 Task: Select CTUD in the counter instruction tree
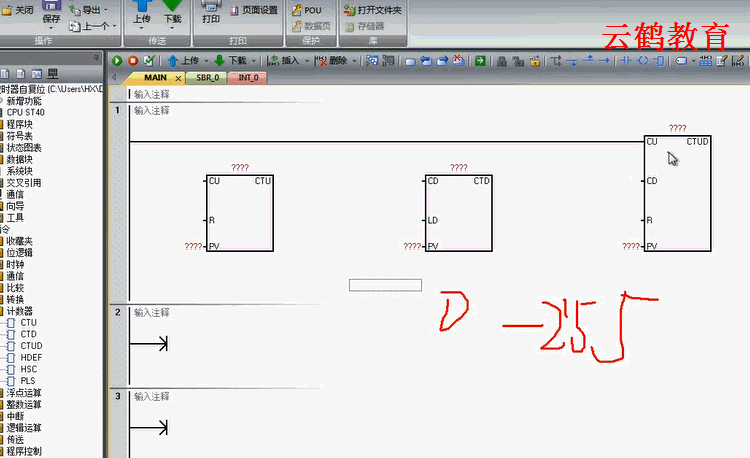click(31, 346)
